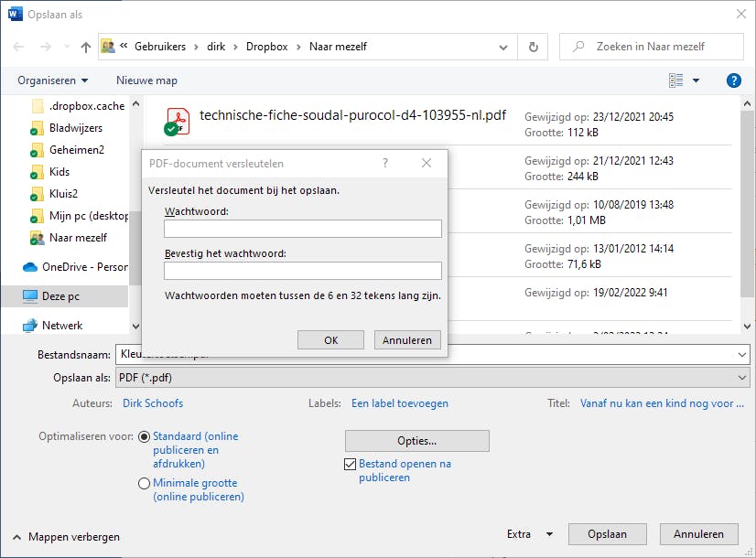Select the OneDrive cloud icon in sidebar
The image size is (756, 558).
pos(30,267)
